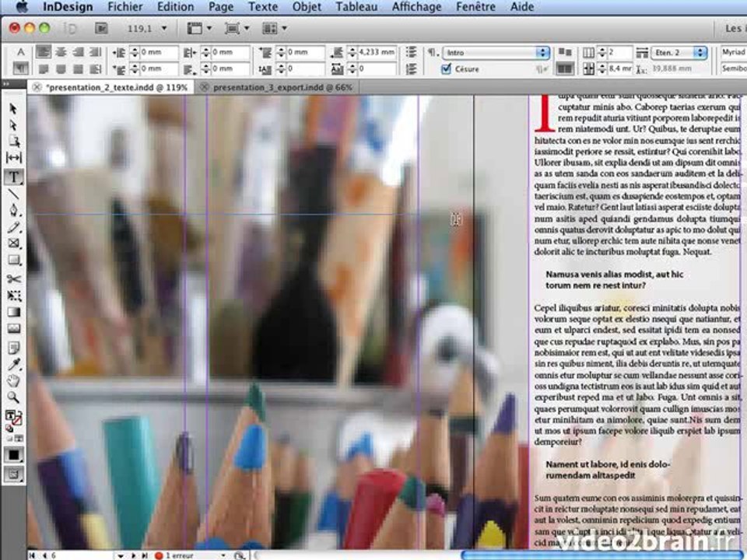Select the Note tool

[13, 347]
